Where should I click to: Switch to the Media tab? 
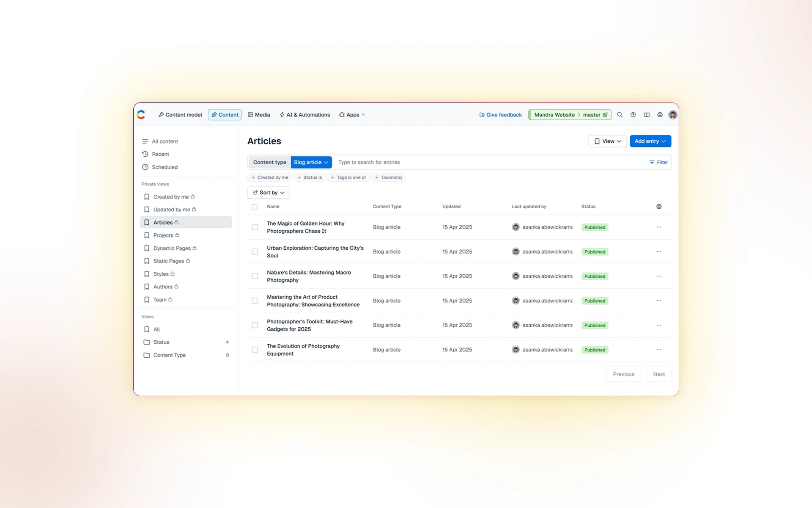point(259,115)
